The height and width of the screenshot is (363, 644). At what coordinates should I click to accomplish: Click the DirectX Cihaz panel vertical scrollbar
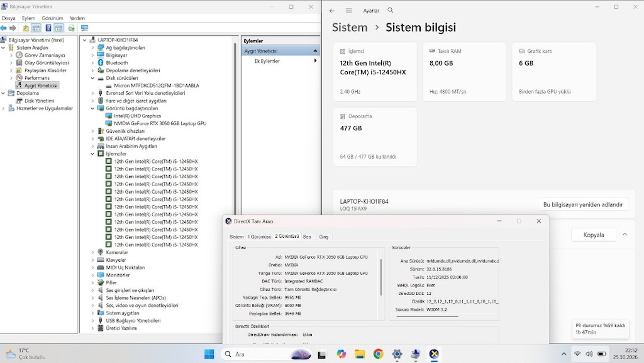coord(381,277)
